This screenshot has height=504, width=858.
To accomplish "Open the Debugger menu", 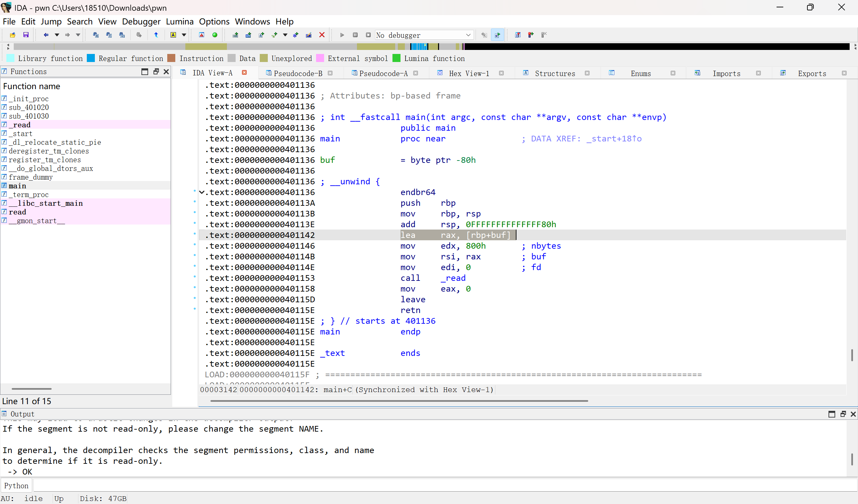I will tap(141, 21).
